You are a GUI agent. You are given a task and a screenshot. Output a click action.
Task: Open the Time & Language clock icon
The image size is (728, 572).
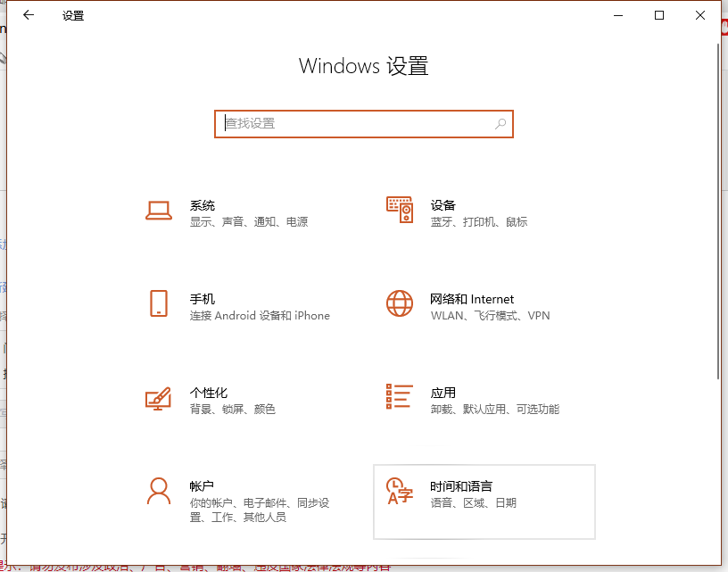[x=400, y=491]
